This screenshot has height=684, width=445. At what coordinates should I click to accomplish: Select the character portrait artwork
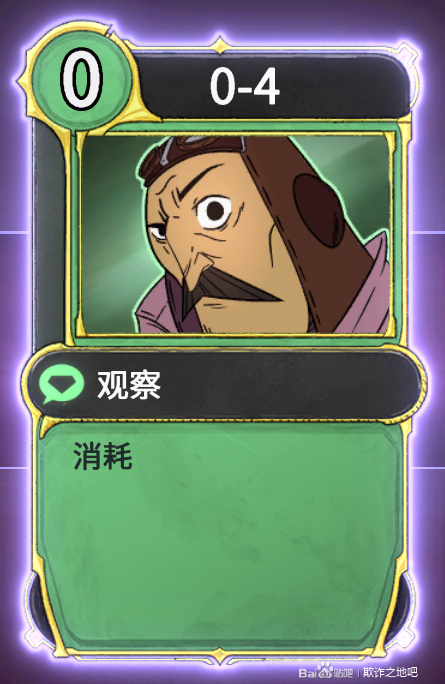[x=235, y=234]
